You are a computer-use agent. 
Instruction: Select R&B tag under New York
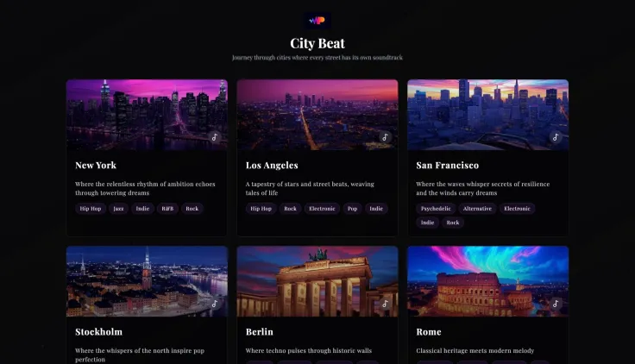(167, 209)
